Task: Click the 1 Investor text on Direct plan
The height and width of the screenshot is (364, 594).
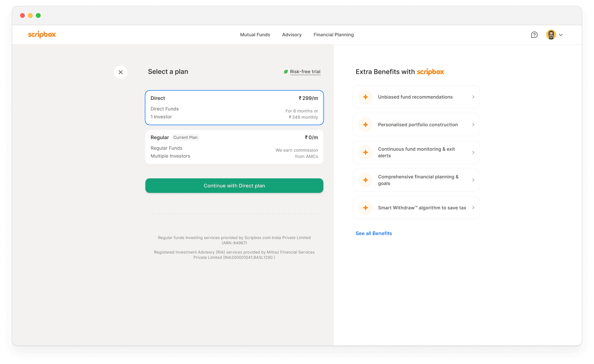Action: [161, 117]
